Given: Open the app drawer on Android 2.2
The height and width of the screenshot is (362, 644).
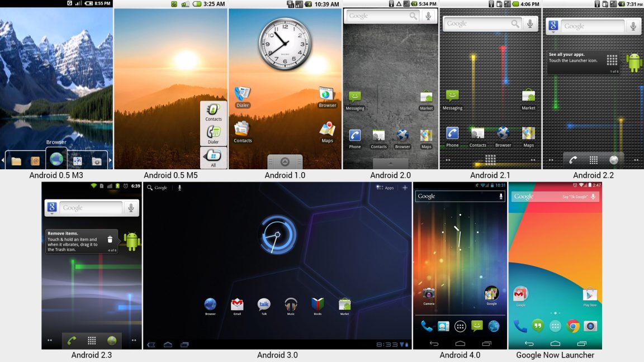Looking at the screenshot, I should point(593,161).
